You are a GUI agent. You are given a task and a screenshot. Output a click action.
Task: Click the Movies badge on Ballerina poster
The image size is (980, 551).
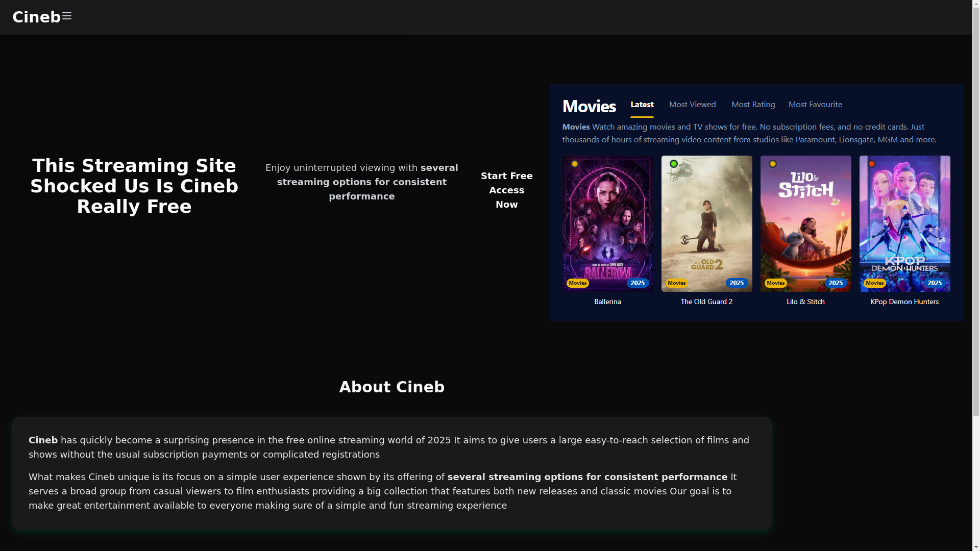point(578,283)
